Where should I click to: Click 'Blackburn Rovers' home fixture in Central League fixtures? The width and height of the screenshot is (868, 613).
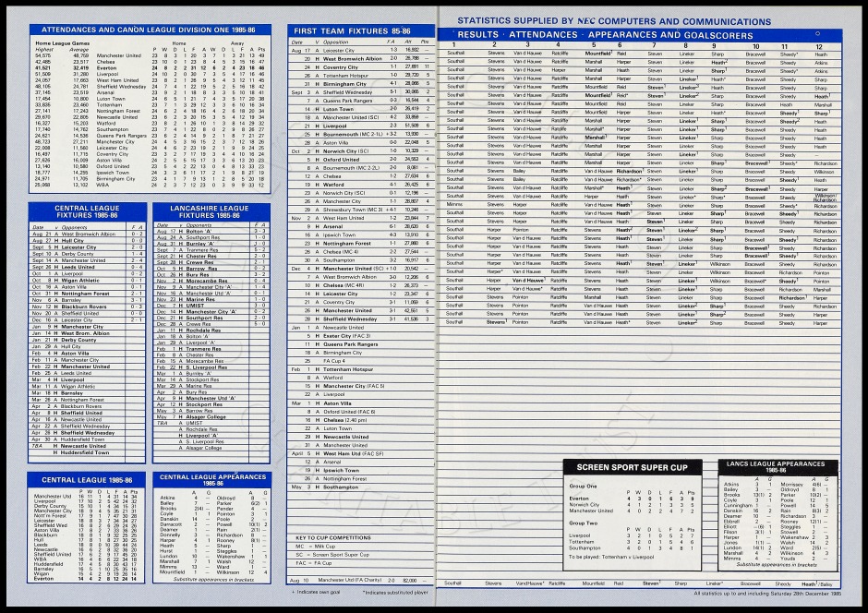[84, 306]
